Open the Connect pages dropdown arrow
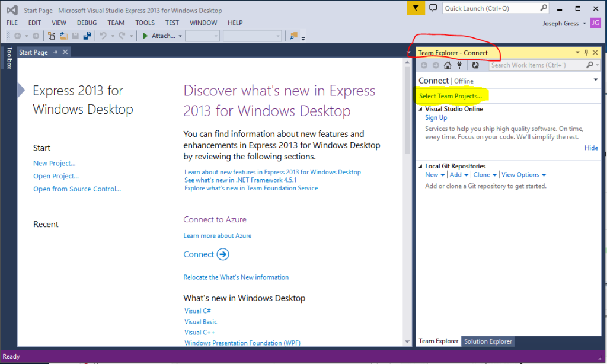The height and width of the screenshot is (364, 607). tap(596, 81)
